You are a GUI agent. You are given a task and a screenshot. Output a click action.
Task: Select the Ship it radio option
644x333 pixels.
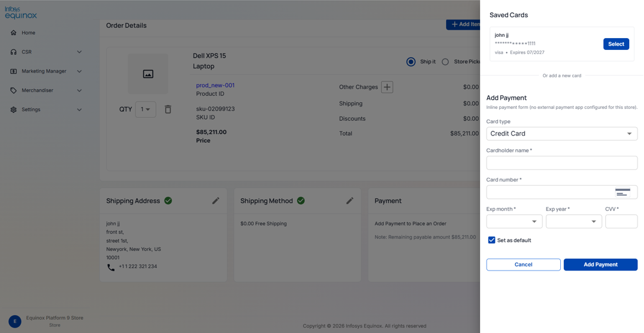(x=411, y=62)
